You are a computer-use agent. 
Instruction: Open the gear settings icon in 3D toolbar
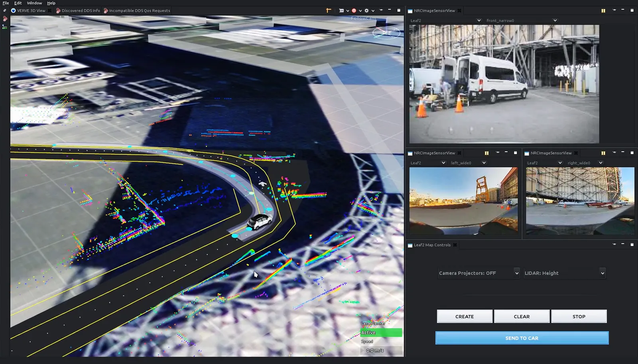[366, 11]
